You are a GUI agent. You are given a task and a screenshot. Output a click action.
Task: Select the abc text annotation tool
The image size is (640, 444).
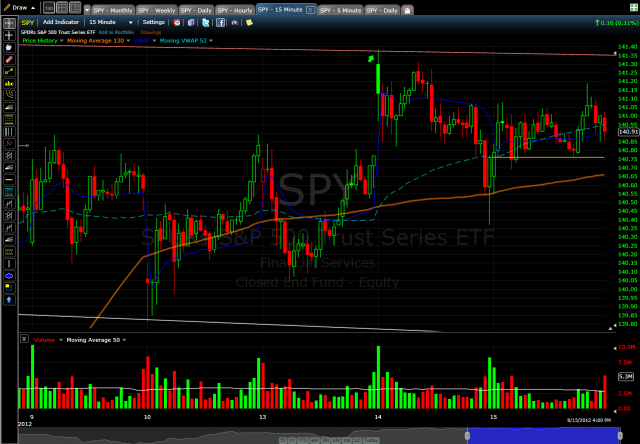(9, 84)
